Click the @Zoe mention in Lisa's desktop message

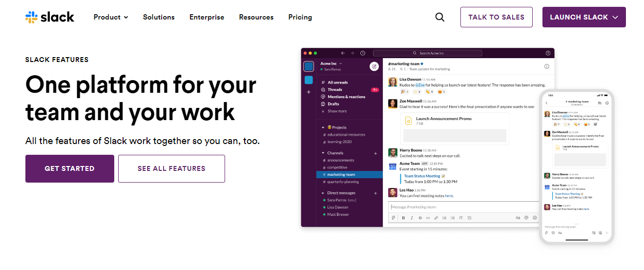(420, 85)
